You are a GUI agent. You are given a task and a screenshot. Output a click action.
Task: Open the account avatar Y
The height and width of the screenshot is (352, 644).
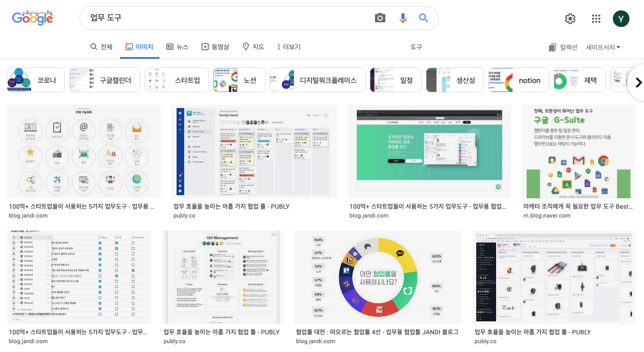[x=621, y=19]
